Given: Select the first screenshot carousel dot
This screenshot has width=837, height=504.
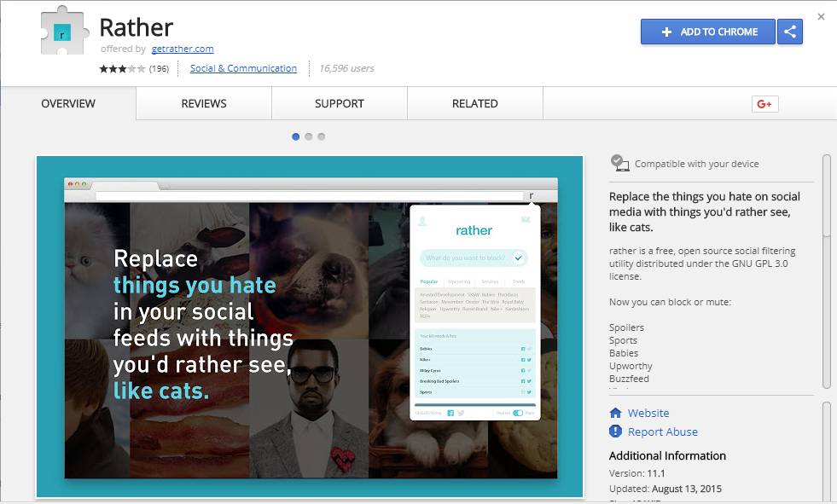Looking at the screenshot, I should tap(296, 137).
